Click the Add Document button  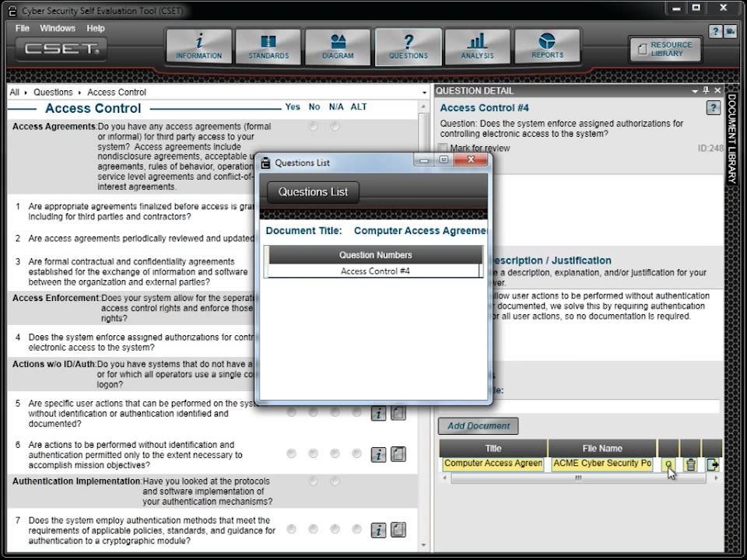[479, 425]
